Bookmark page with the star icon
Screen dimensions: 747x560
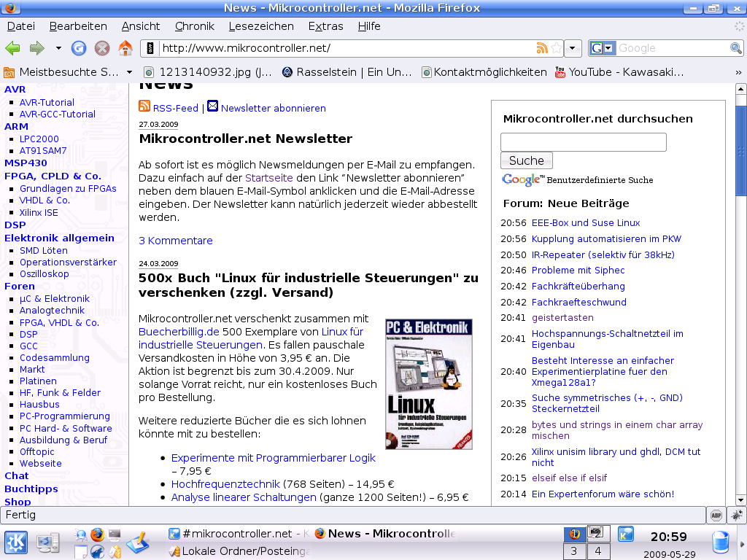556,48
